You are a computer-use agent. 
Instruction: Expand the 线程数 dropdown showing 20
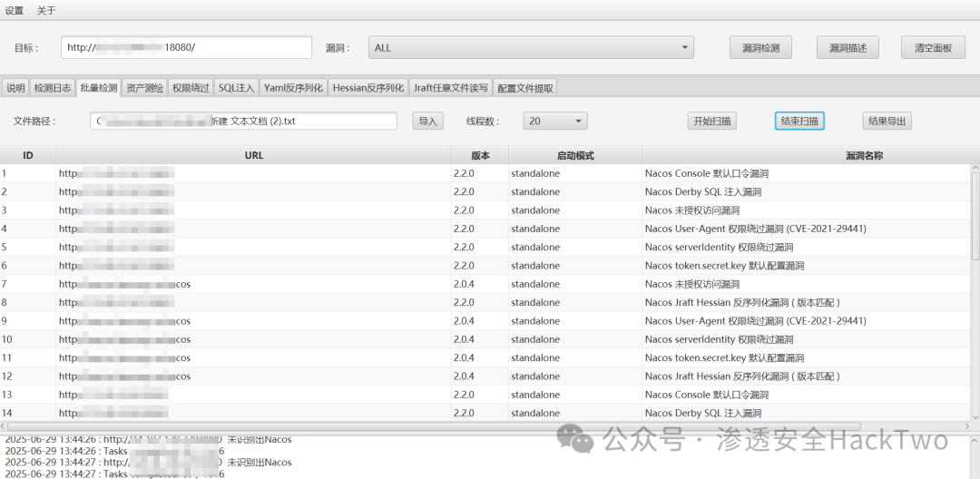point(555,122)
